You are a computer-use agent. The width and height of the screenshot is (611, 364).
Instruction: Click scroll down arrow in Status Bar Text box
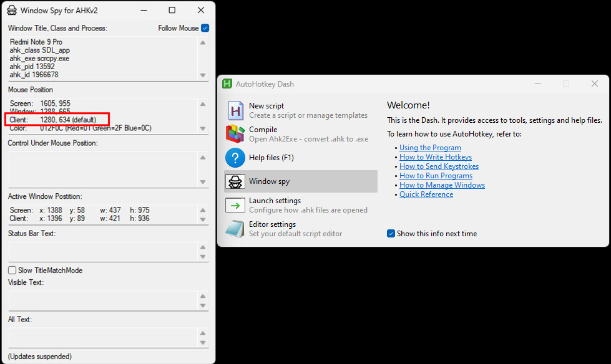[203, 257]
